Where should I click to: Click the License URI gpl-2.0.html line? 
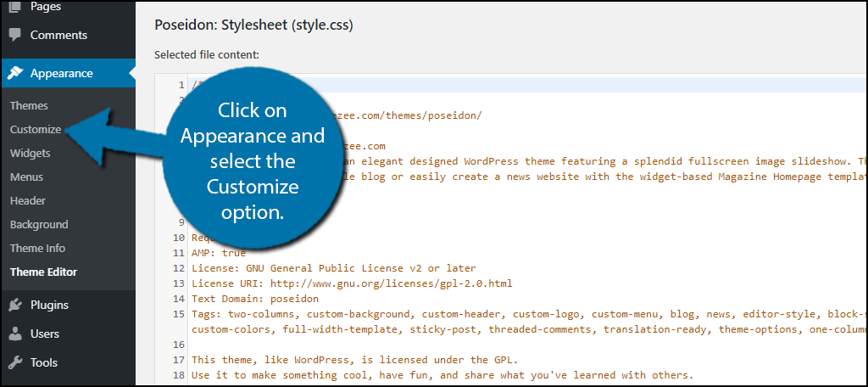352,283
